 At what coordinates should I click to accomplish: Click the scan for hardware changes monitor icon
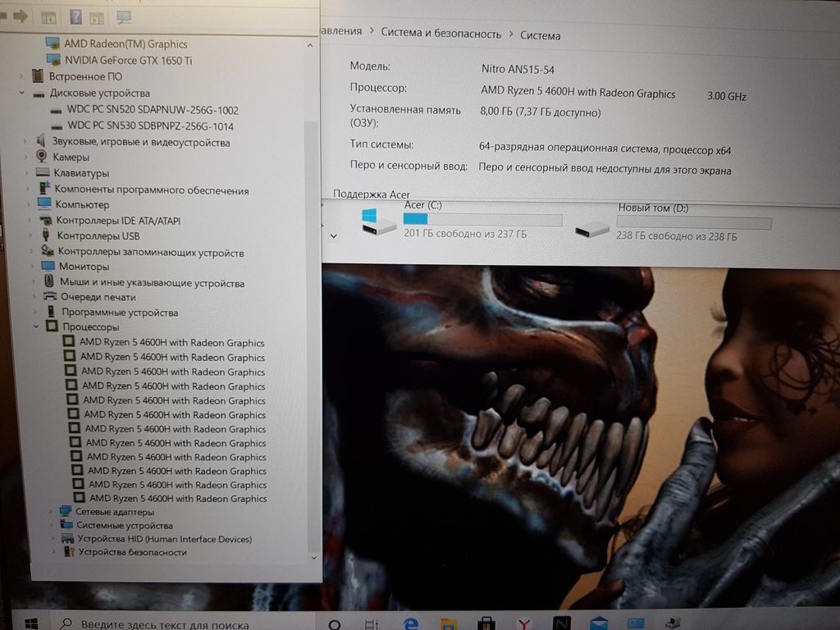(x=124, y=18)
